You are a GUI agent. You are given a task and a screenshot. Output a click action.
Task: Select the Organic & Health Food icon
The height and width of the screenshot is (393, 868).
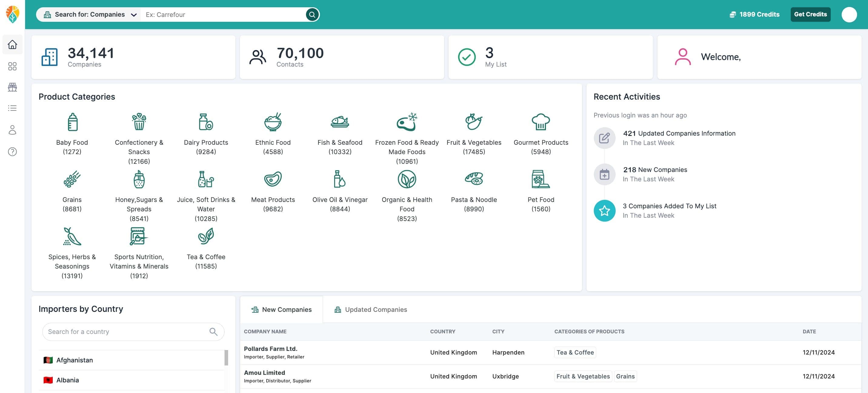[407, 179]
